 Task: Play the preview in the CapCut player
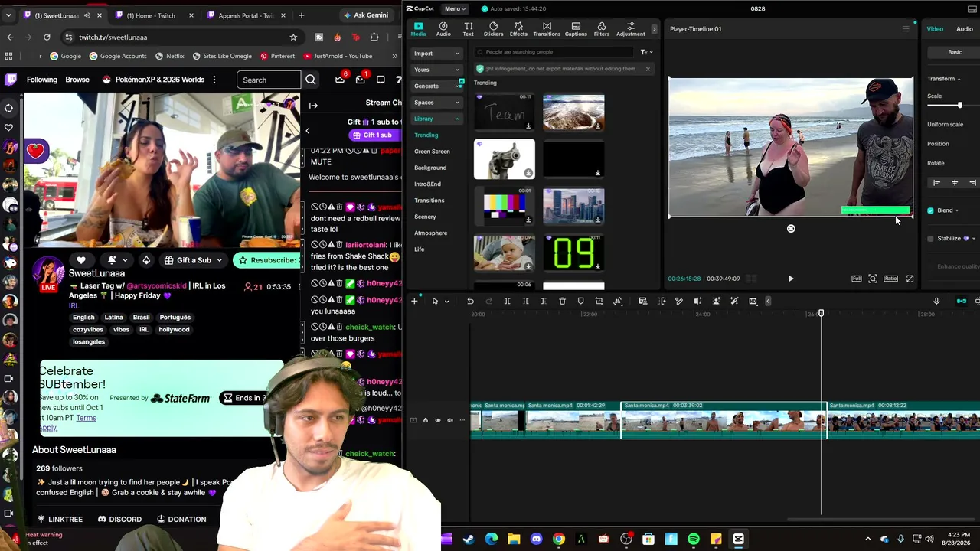pos(791,279)
